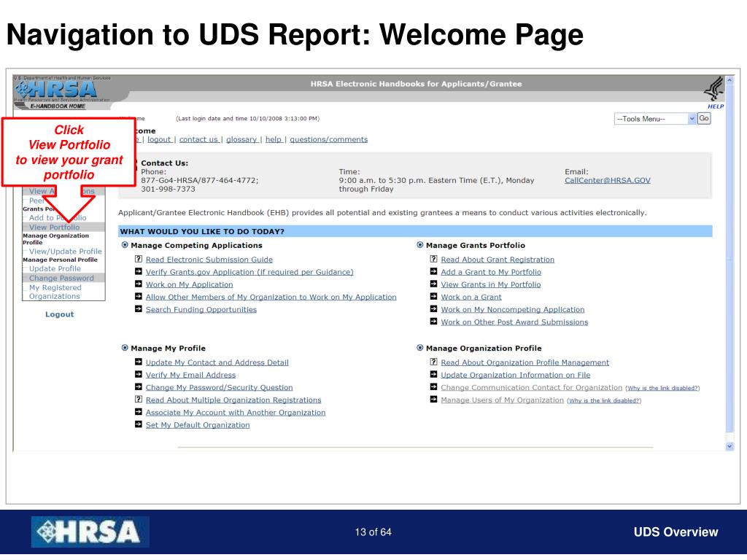This screenshot has height=560, width=747.
Task: Click arrow icon beside View Grants in My Portfolio
Action: coord(433,284)
